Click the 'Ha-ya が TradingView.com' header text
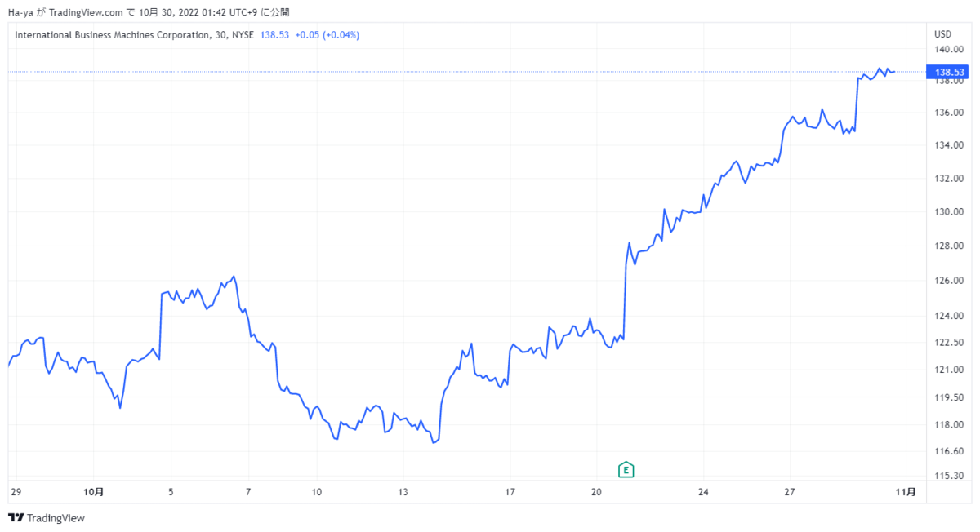This screenshot has height=532, width=980. point(65,12)
